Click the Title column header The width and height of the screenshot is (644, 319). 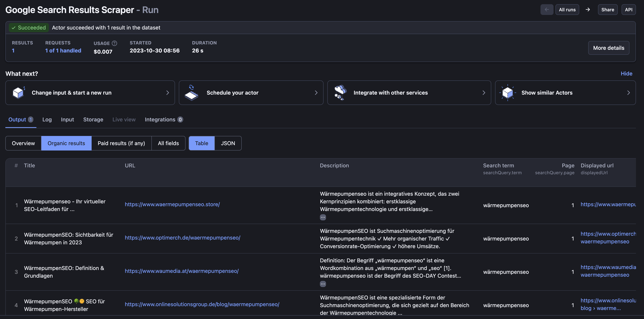tap(29, 165)
